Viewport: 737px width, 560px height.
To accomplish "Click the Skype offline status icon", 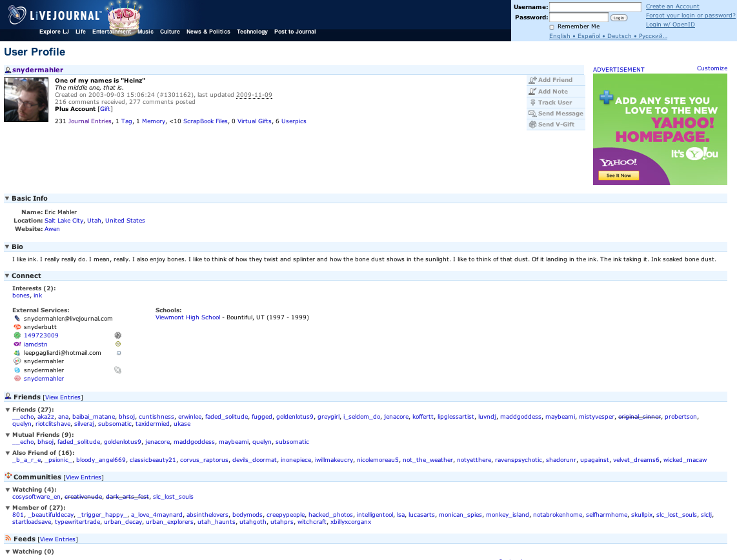I will pyautogui.click(x=118, y=370).
